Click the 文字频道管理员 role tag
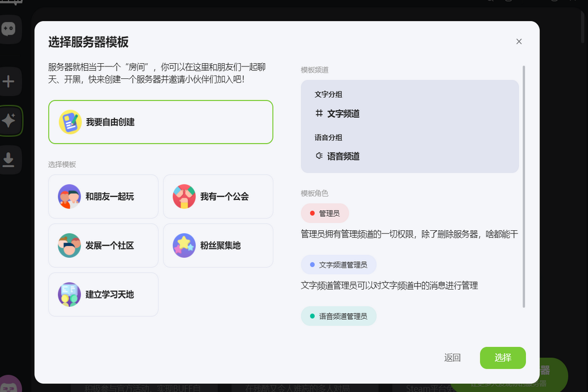Image resolution: width=588 pixels, height=392 pixels. (339, 265)
